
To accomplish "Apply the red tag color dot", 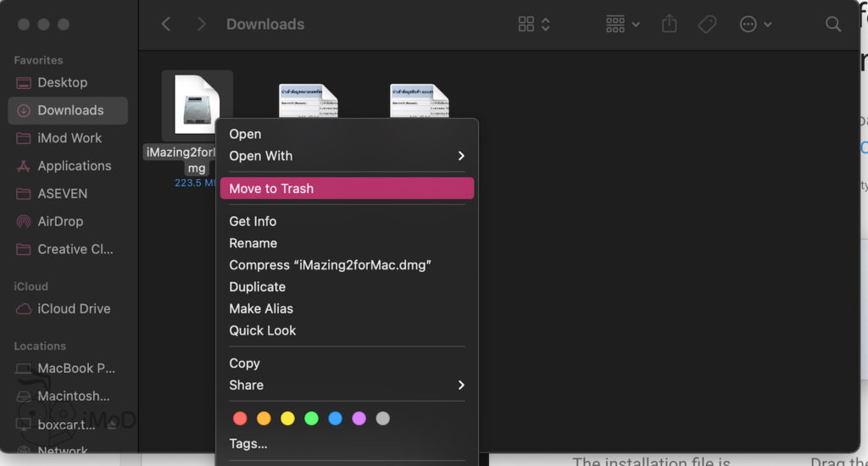I will click(240, 419).
